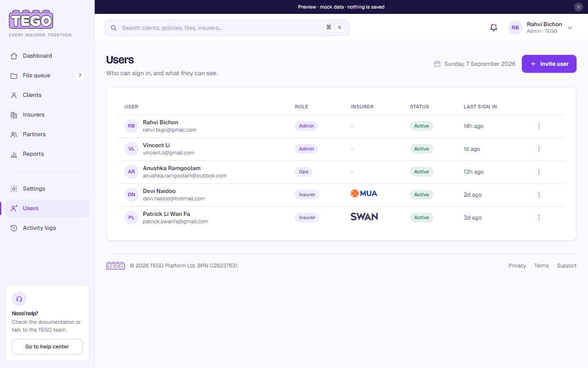Open the notifications bell
This screenshot has width=588, height=368.
coord(494,28)
